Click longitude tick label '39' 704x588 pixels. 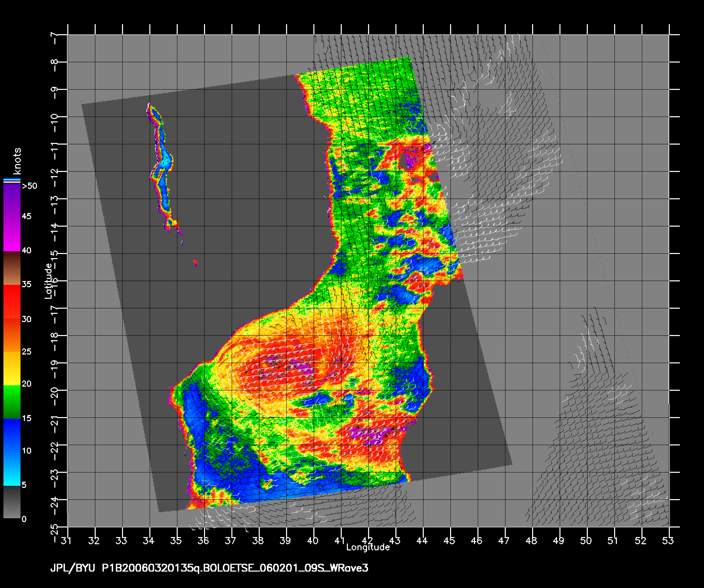tap(285, 540)
